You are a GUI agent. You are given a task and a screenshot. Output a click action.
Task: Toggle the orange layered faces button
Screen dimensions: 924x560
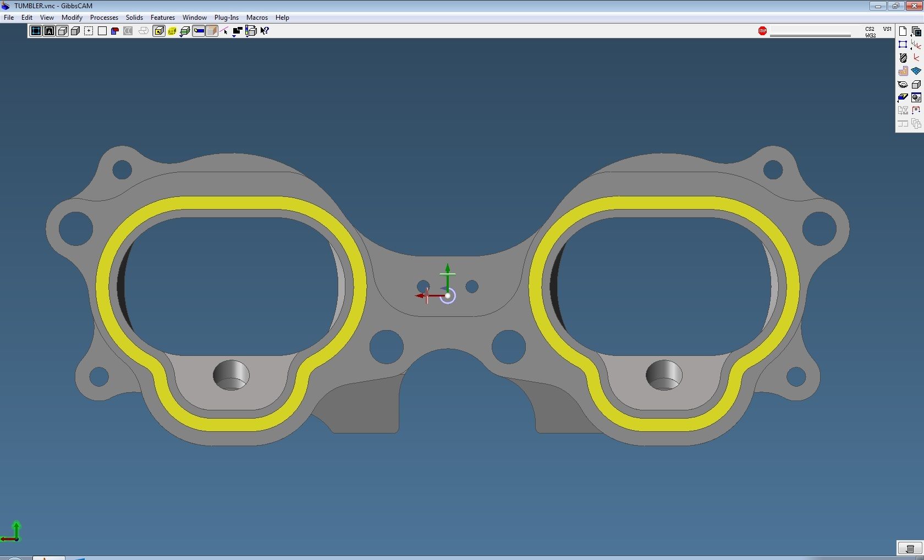click(x=212, y=31)
